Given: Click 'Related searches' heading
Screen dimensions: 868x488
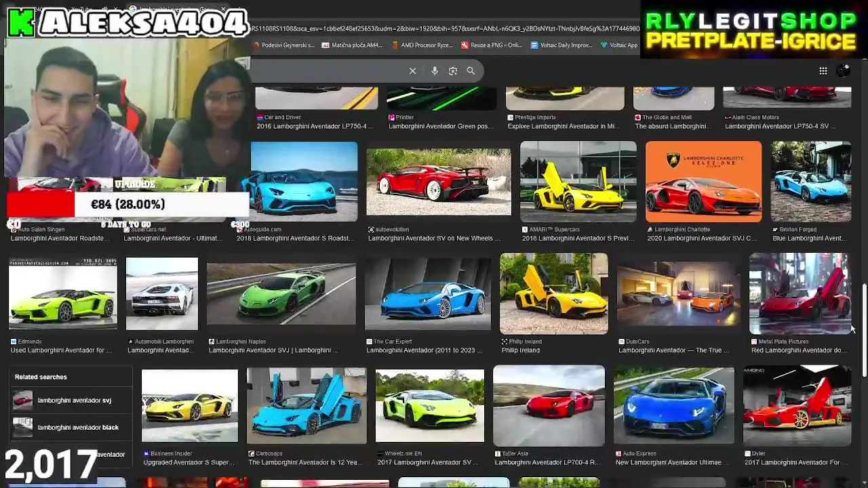Looking at the screenshot, I should (x=41, y=377).
